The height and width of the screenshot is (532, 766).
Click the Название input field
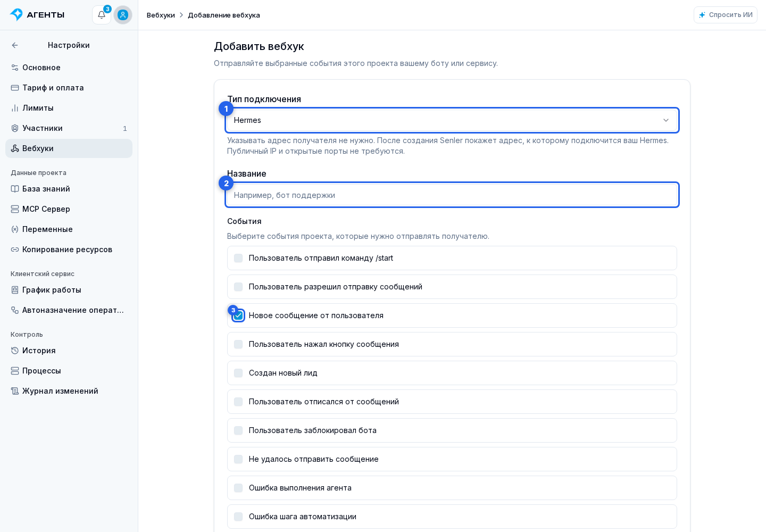[x=452, y=195]
